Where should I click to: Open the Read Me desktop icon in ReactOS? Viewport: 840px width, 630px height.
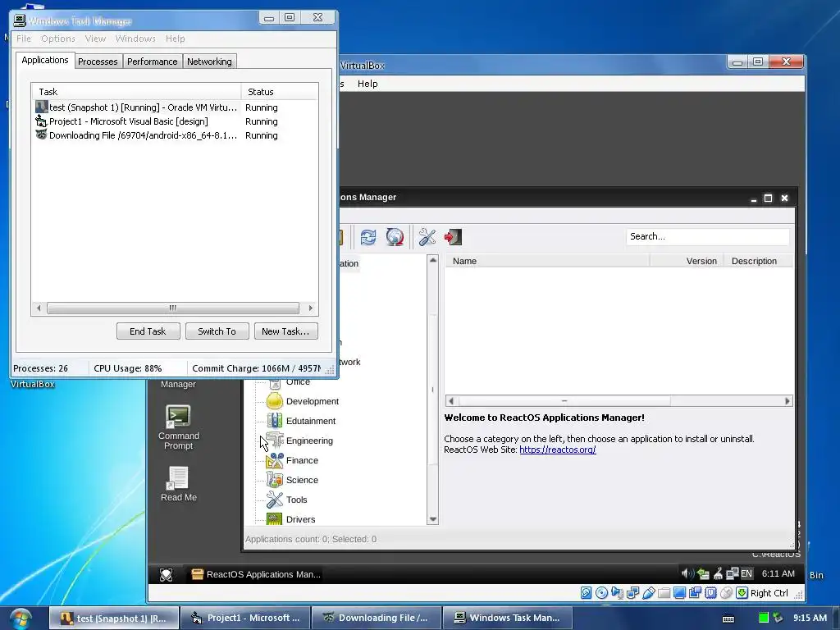(178, 484)
